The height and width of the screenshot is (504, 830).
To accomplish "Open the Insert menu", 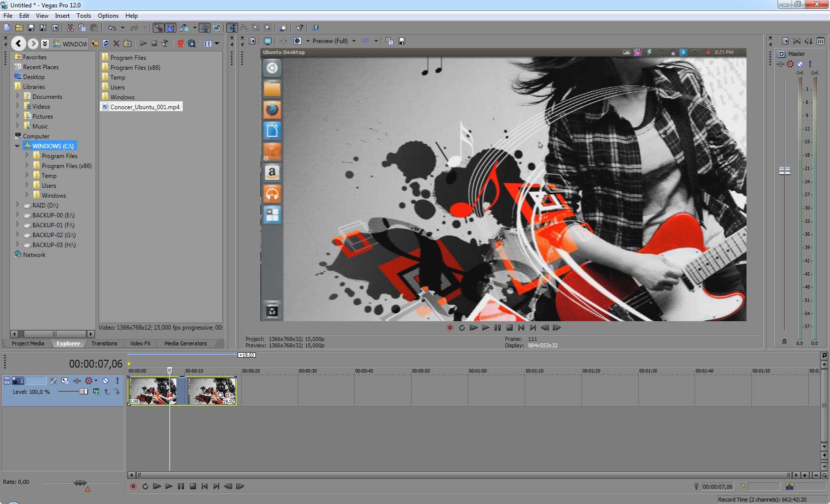I will tap(62, 16).
